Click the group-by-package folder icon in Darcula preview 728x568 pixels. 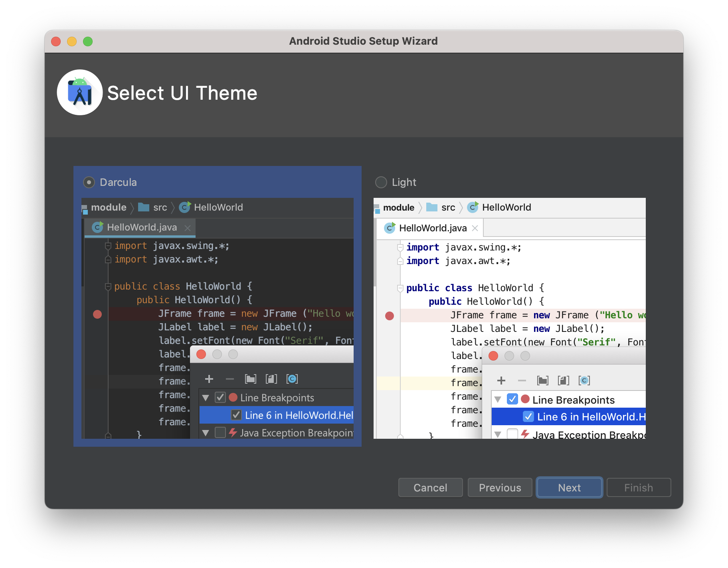coord(251,379)
